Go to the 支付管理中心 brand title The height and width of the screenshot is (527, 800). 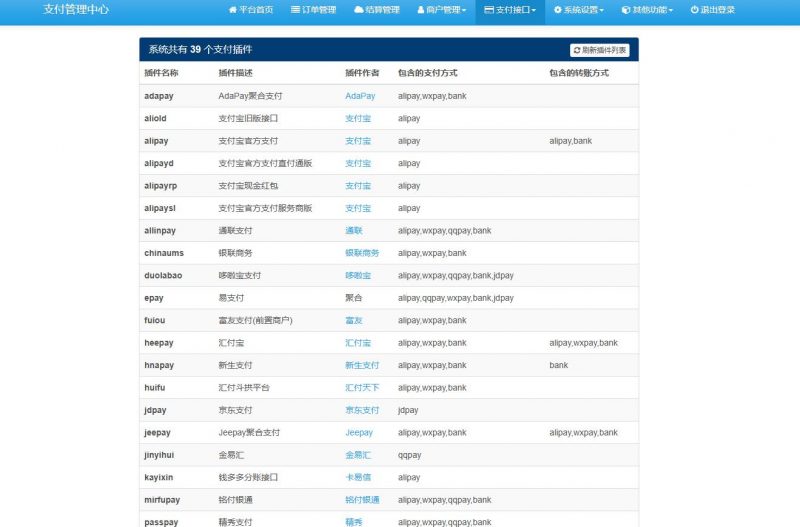click(76, 10)
